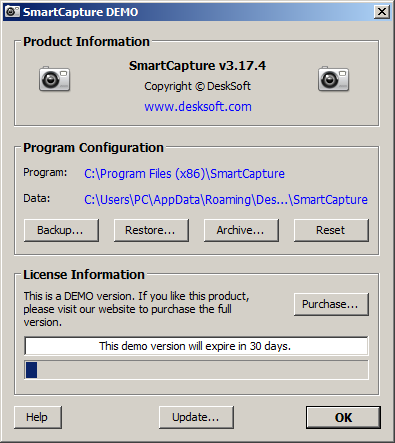Screen dimensions: 395x443
Task: Click the SmartCapture title bar camera icon
Action: point(13,12)
